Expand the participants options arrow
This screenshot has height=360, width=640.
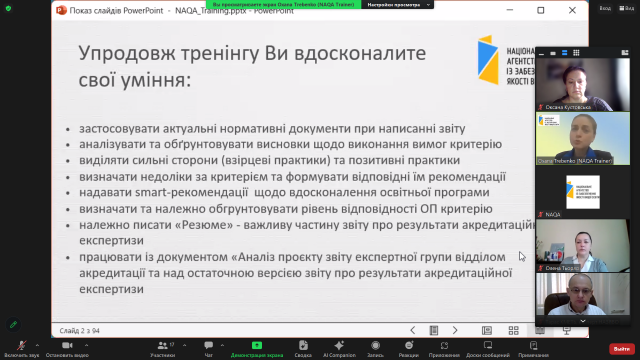pyautogui.click(x=184, y=345)
